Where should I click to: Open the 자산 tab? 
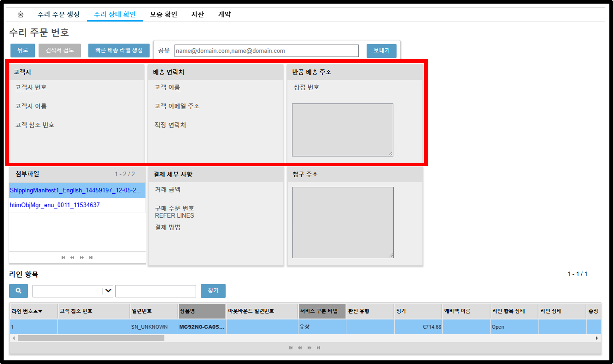198,14
